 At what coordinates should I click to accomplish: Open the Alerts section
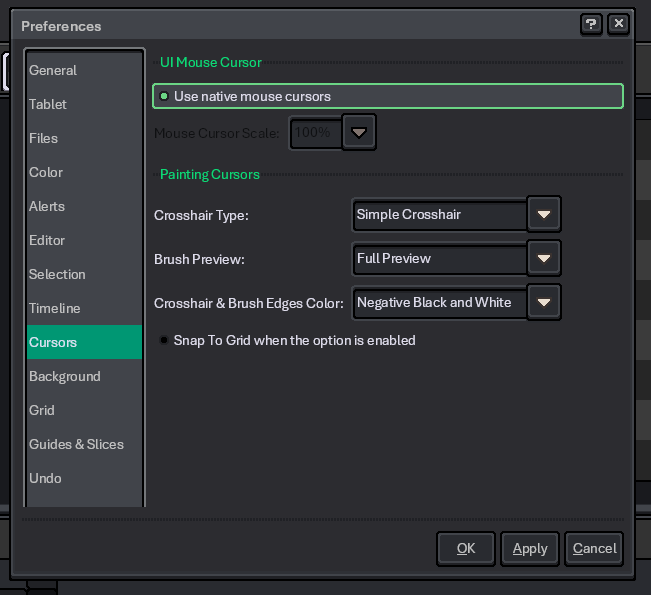click(x=47, y=207)
